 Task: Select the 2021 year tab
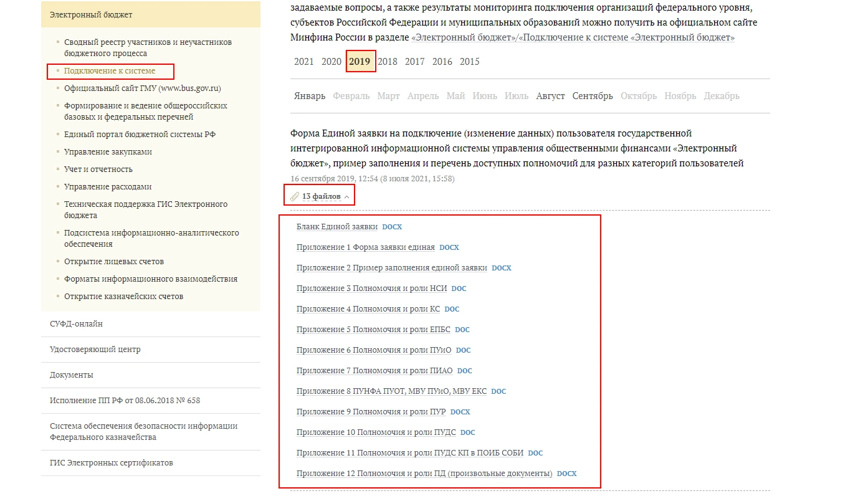click(304, 62)
